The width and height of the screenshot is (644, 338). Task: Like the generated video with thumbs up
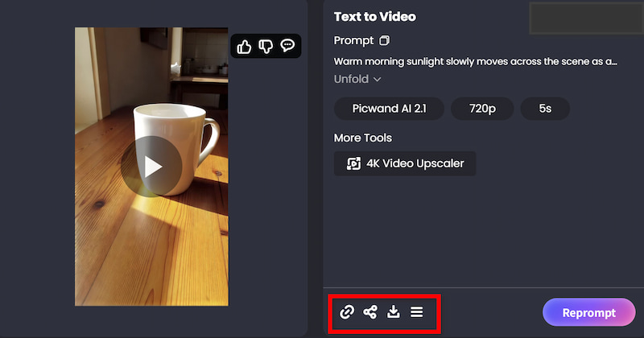(x=244, y=47)
